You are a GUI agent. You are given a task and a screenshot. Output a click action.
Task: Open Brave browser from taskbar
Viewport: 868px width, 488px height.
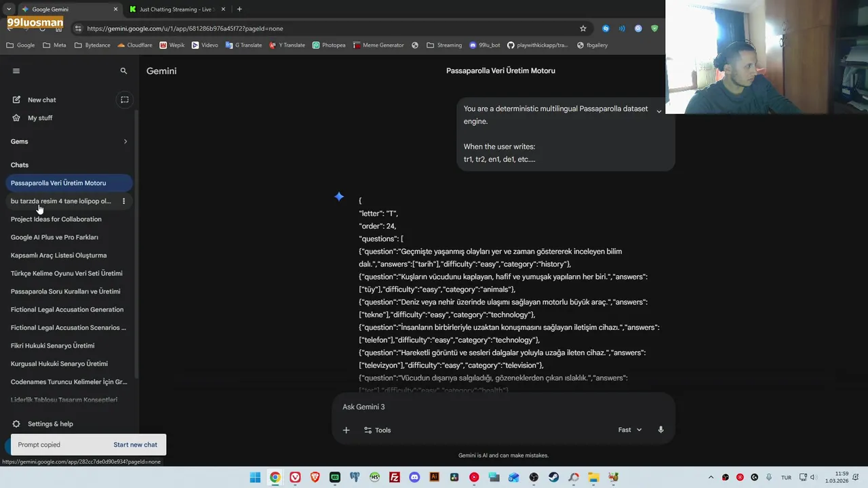[x=315, y=477]
